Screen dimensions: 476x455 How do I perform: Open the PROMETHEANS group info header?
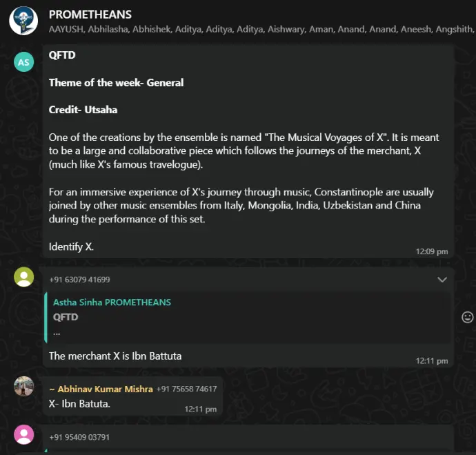90,14
